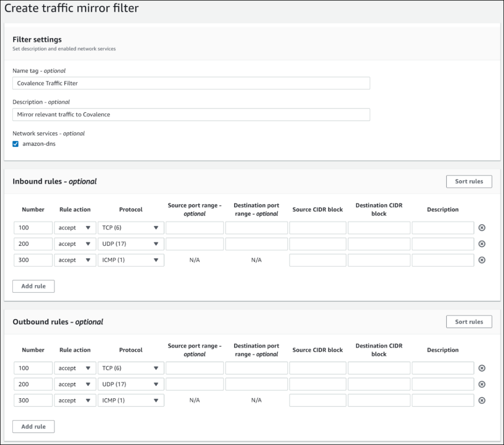Expand the Protocol dropdown showing ICMP (1) inbound
Image resolution: width=504 pixels, height=445 pixels.
[x=131, y=260]
